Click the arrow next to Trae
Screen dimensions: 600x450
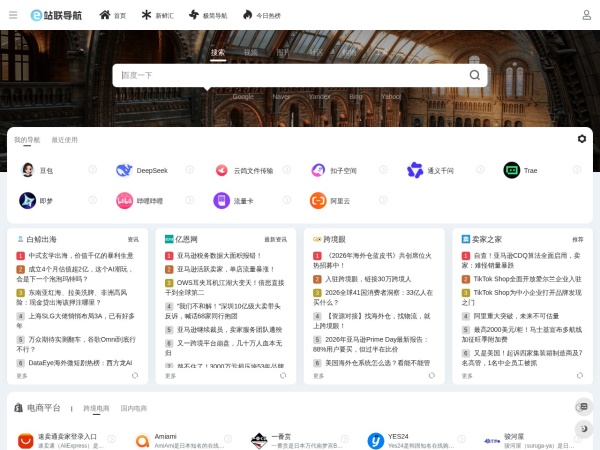click(577, 170)
